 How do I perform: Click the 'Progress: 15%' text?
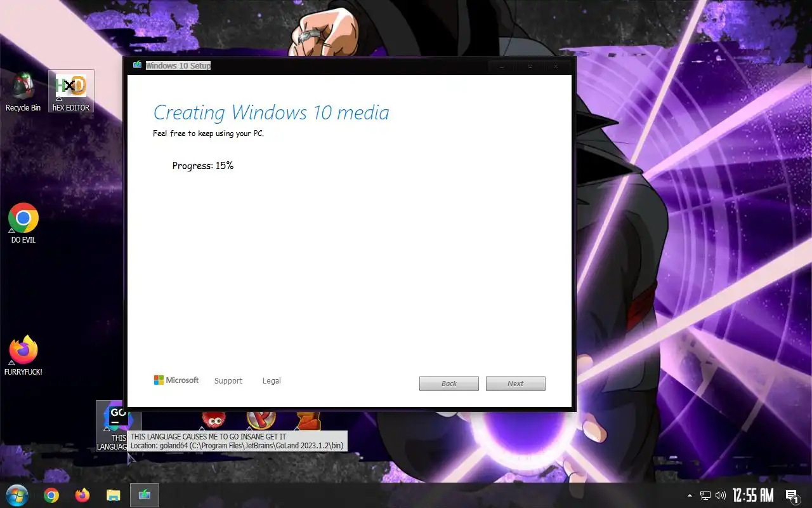coord(203,166)
